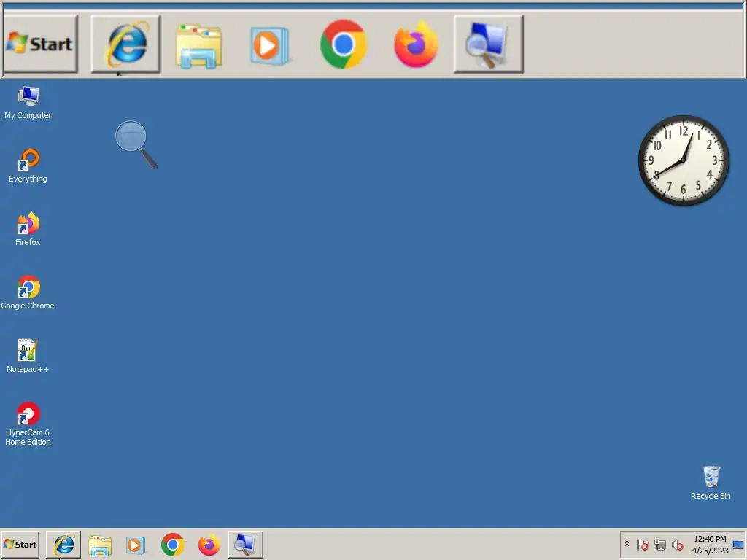Open the Action Center flag tray icon
Viewport: 747px width, 560px height.
[643, 544]
